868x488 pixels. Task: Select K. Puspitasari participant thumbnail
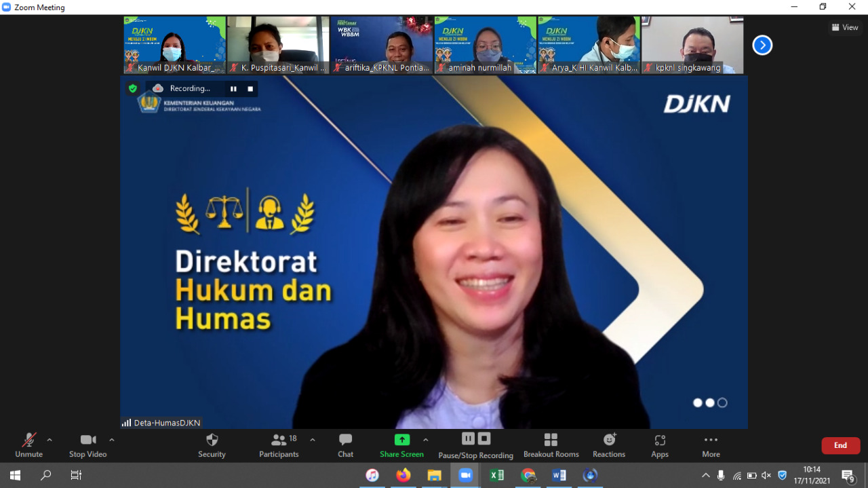point(278,45)
